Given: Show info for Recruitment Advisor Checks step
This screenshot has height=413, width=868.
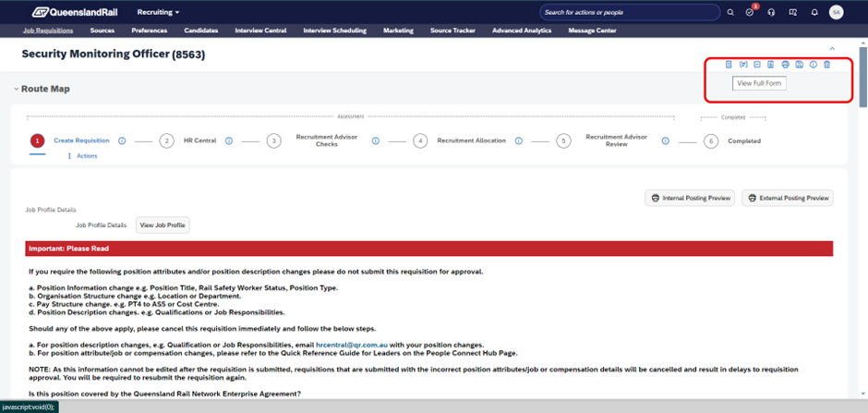Looking at the screenshot, I should [x=375, y=140].
